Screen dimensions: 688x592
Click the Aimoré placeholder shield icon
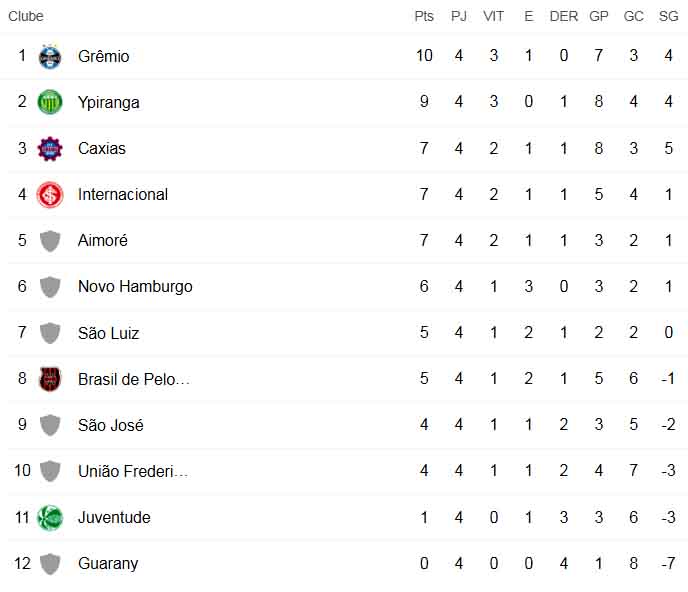(50, 241)
